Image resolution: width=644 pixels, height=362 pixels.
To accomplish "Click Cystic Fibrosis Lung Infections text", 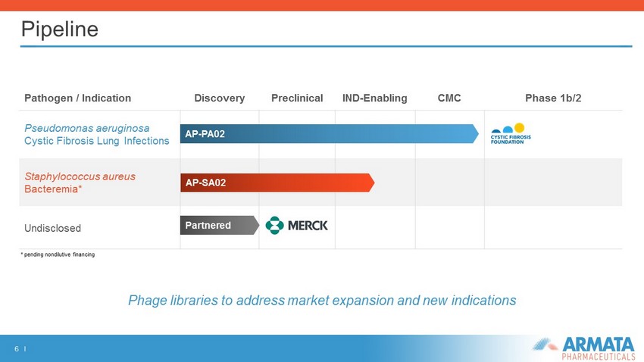I will 96,141.
